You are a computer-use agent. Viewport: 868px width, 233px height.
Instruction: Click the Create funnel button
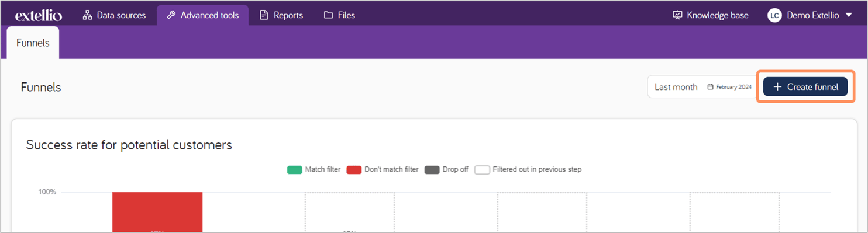tap(805, 86)
